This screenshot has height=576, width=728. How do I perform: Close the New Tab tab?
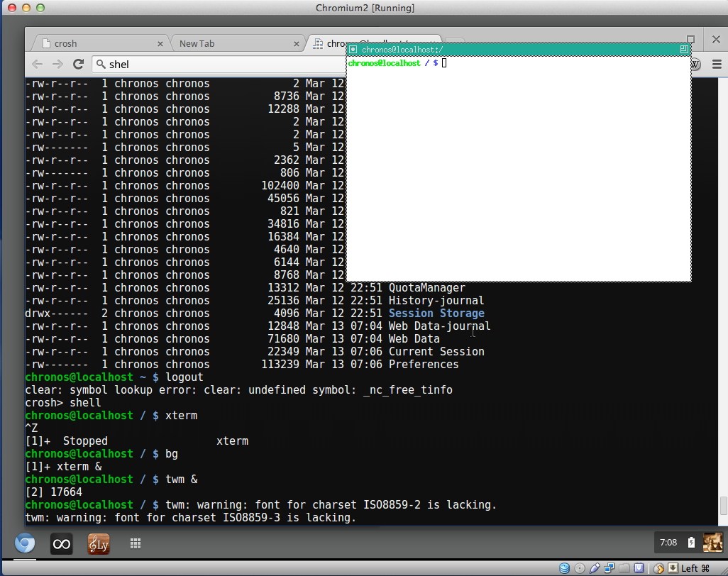(x=296, y=44)
